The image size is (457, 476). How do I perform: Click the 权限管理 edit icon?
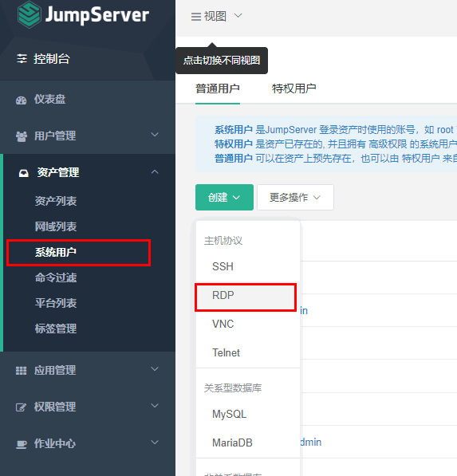[x=21, y=407]
